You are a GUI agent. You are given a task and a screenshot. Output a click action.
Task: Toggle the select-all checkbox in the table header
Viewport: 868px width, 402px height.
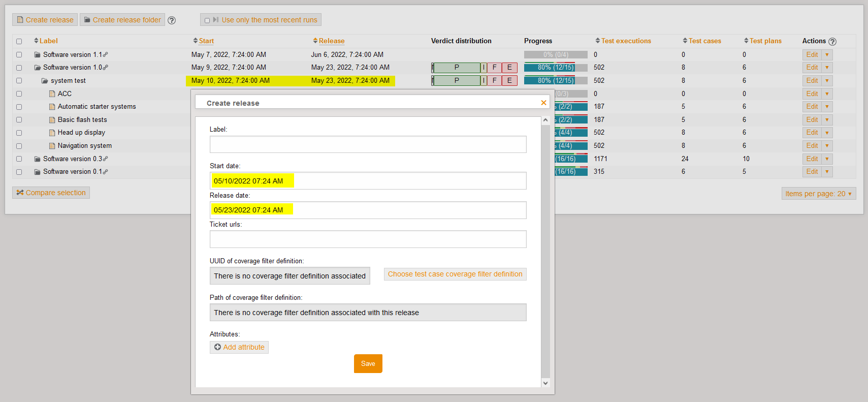19,42
